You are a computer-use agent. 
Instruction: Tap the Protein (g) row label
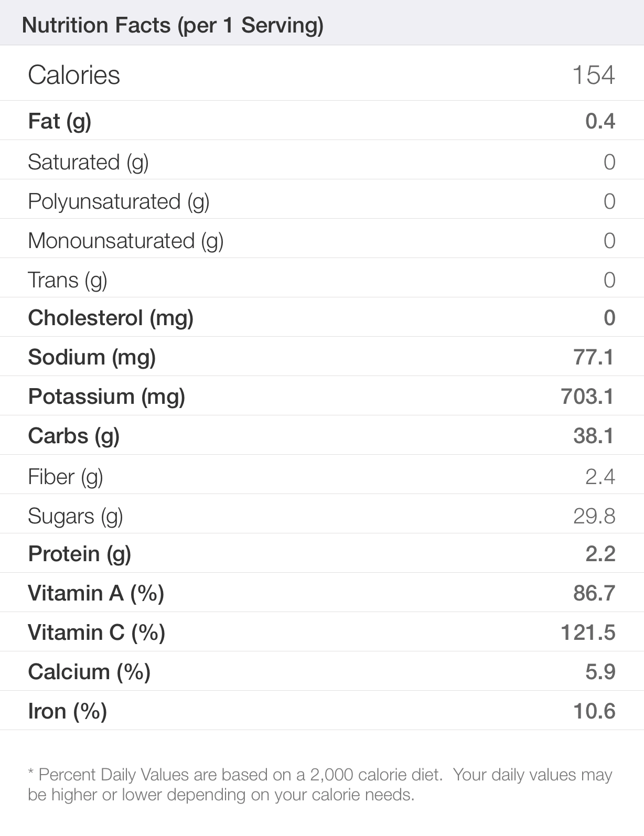[80, 554]
